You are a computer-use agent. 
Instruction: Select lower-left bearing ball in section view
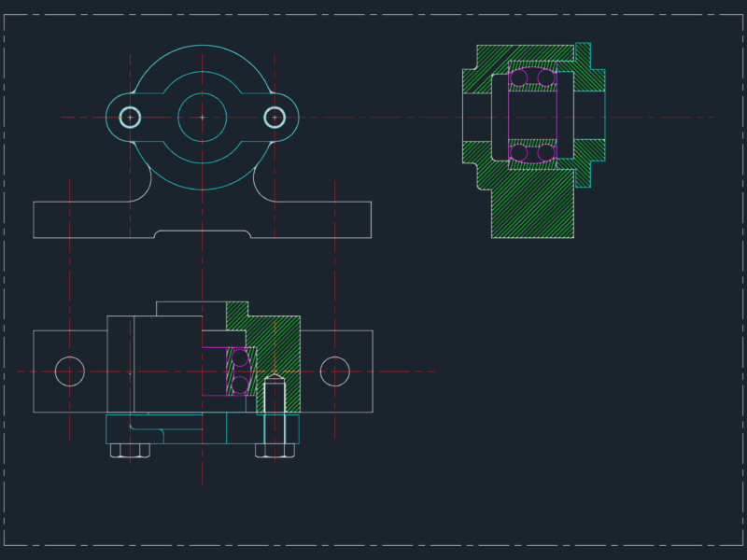(x=518, y=153)
